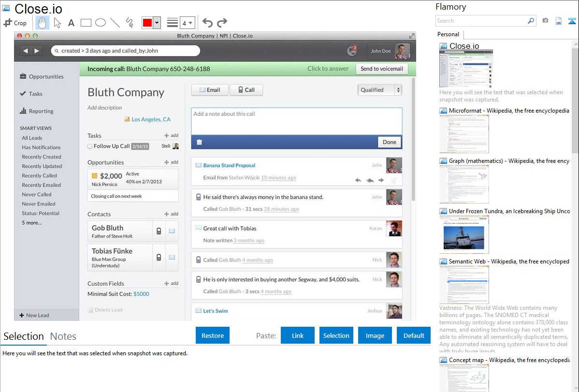Click the Call button
579x392 pixels.
point(246,90)
